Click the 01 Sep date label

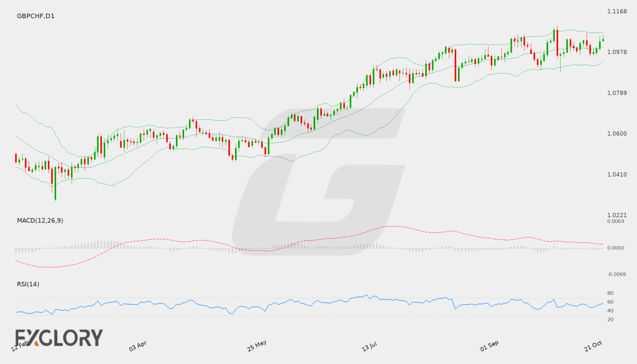click(489, 346)
